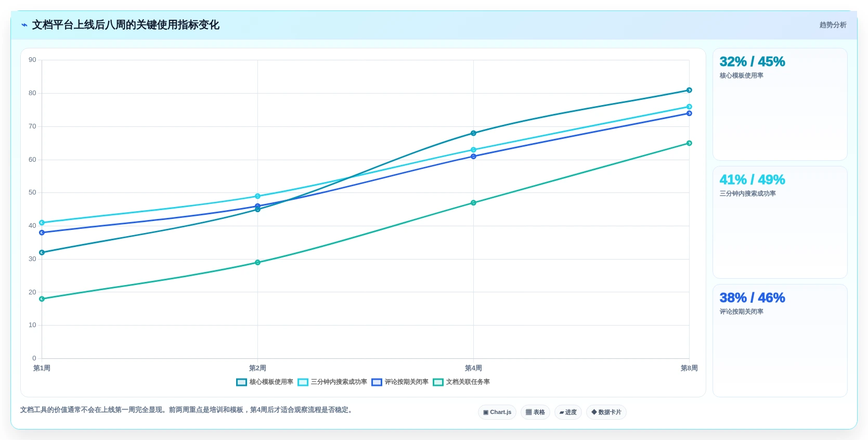
Task: Click the footnote text about 文档工具的价值
Action: 187,410
